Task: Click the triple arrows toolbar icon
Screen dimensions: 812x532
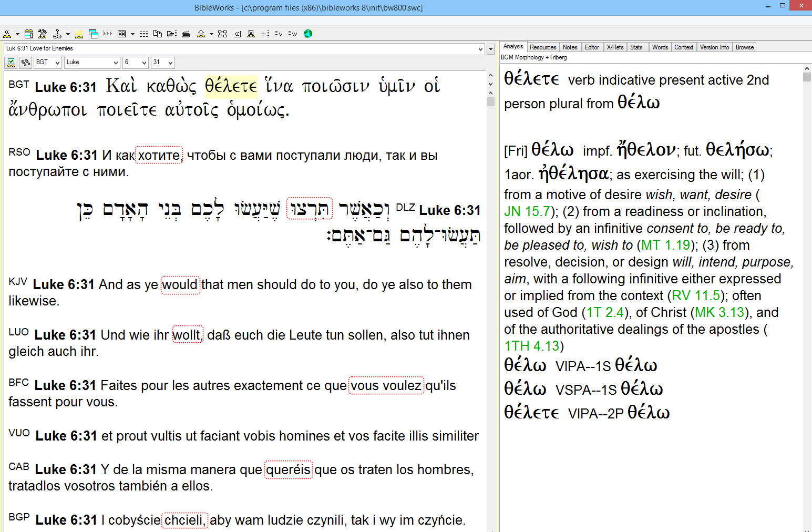Action: coord(108,34)
